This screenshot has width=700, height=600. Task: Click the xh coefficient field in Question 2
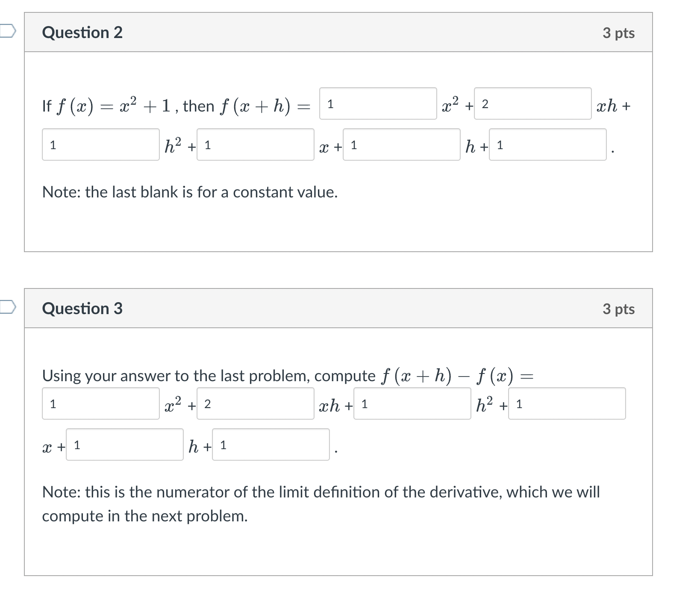click(x=532, y=103)
